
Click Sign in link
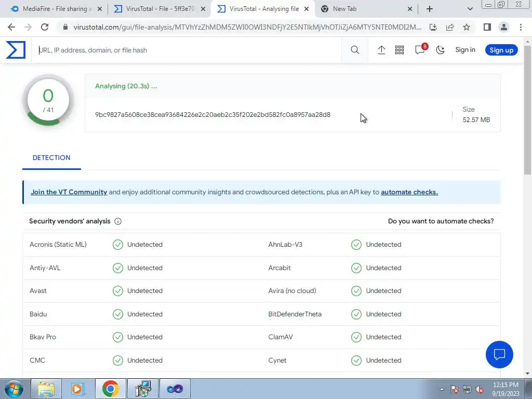tap(465, 50)
